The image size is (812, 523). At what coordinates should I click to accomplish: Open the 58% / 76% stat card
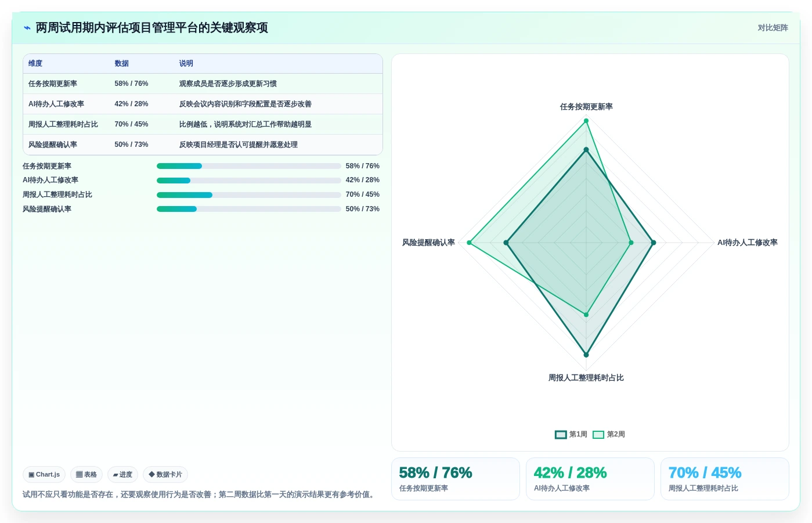point(456,479)
